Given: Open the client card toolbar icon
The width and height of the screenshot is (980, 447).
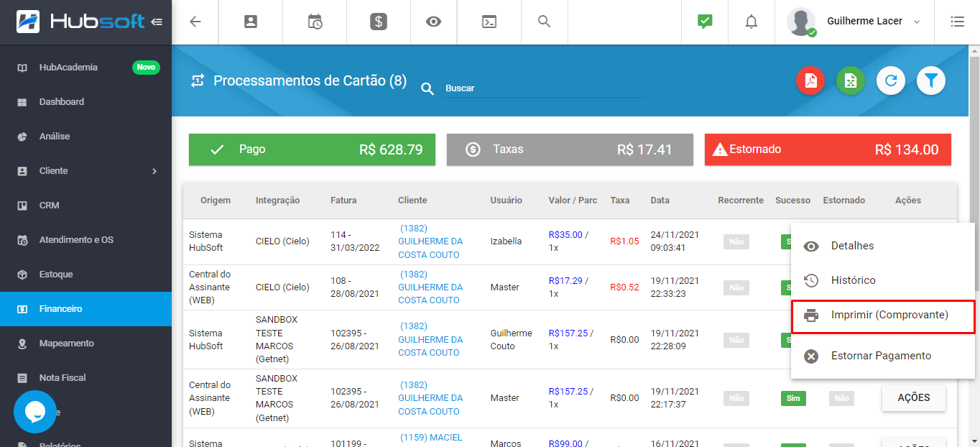Looking at the screenshot, I should (x=251, y=22).
